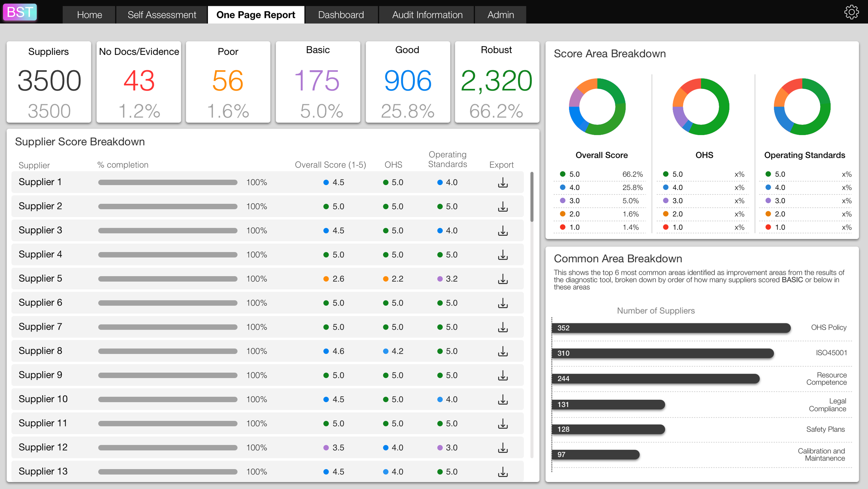Open the settings gear icon

coord(851,12)
